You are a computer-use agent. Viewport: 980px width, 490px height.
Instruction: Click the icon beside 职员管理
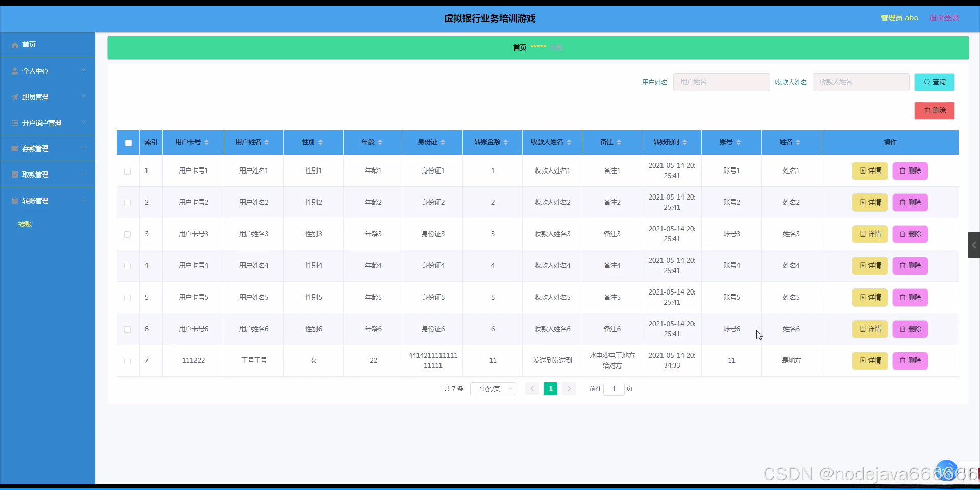click(15, 97)
